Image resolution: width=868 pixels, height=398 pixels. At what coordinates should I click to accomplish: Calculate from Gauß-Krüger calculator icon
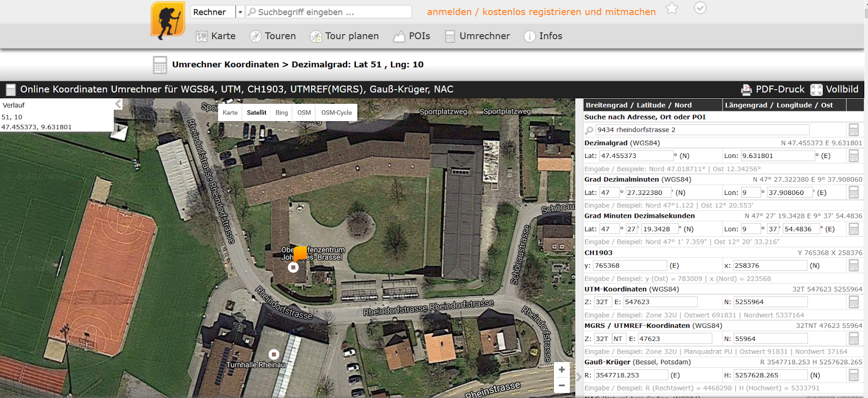point(853,375)
